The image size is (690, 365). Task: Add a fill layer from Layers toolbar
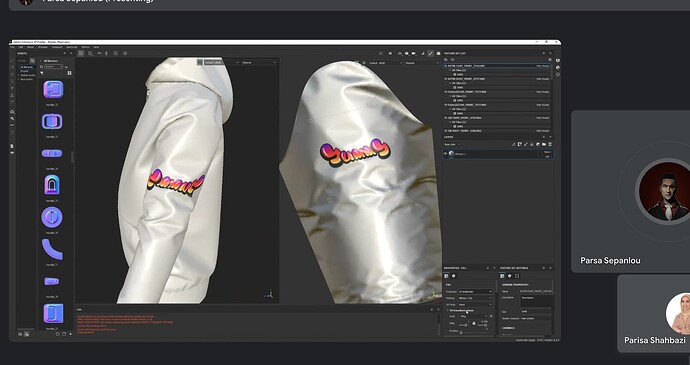pyautogui.click(x=532, y=144)
